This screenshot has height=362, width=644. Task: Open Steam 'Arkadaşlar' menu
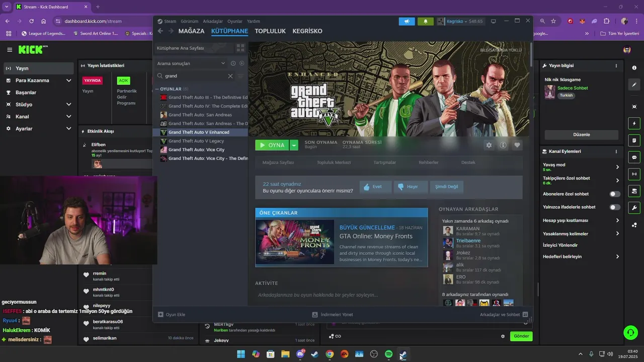pyautogui.click(x=213, y=21)
